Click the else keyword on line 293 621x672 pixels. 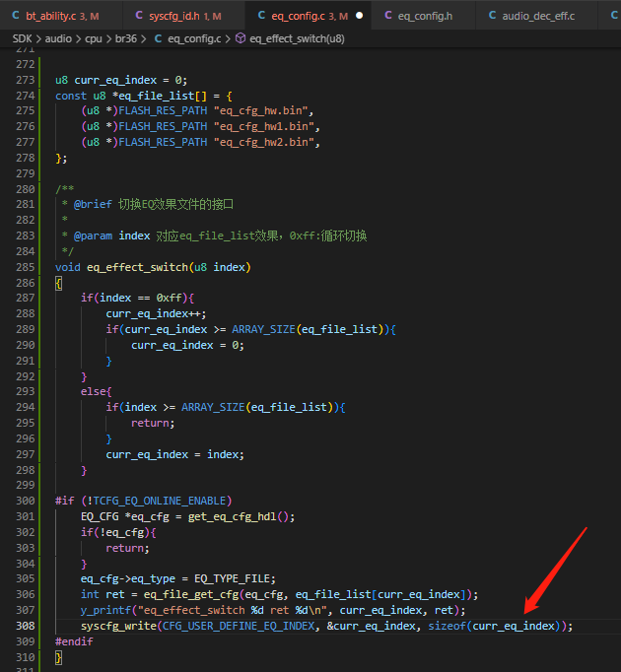click(x=93, y=392)
